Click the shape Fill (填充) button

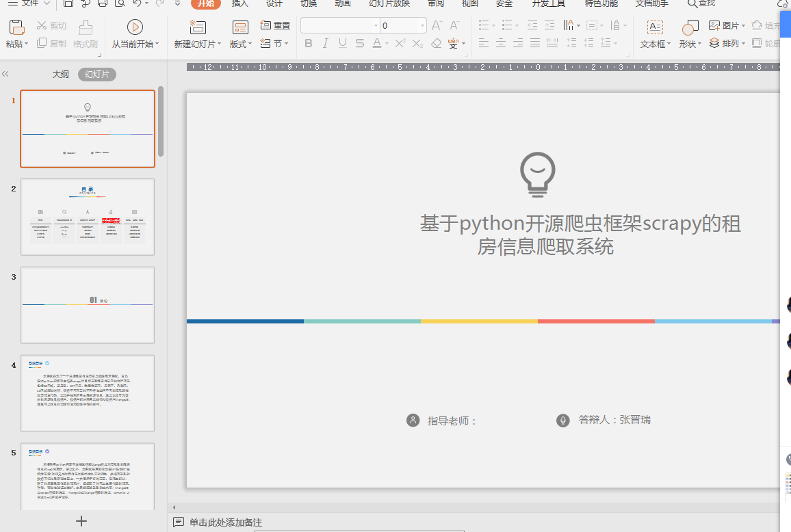click(764, 25)
